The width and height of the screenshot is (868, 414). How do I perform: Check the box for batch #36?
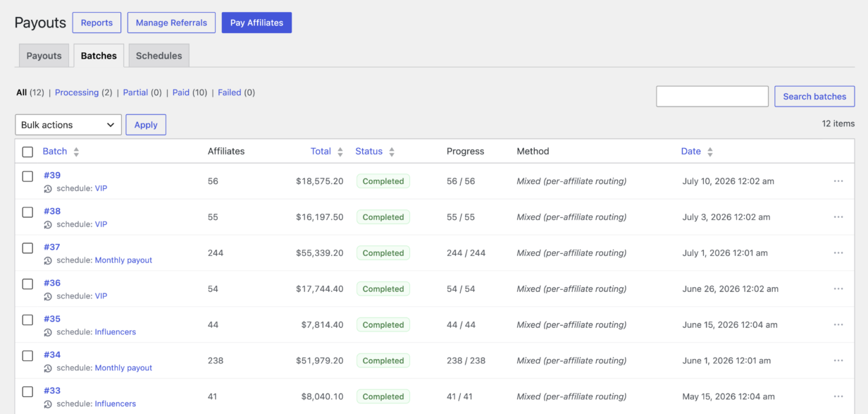point(27,284)
